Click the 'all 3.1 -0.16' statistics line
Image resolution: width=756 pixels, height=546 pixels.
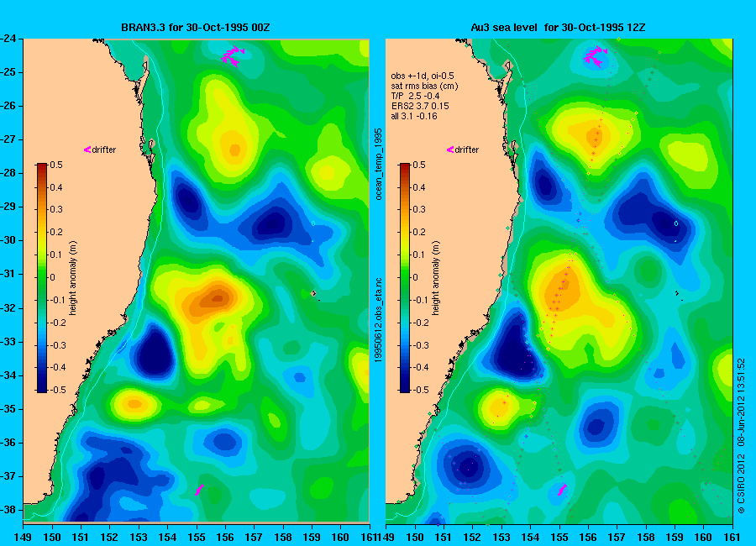pos(413,116)
